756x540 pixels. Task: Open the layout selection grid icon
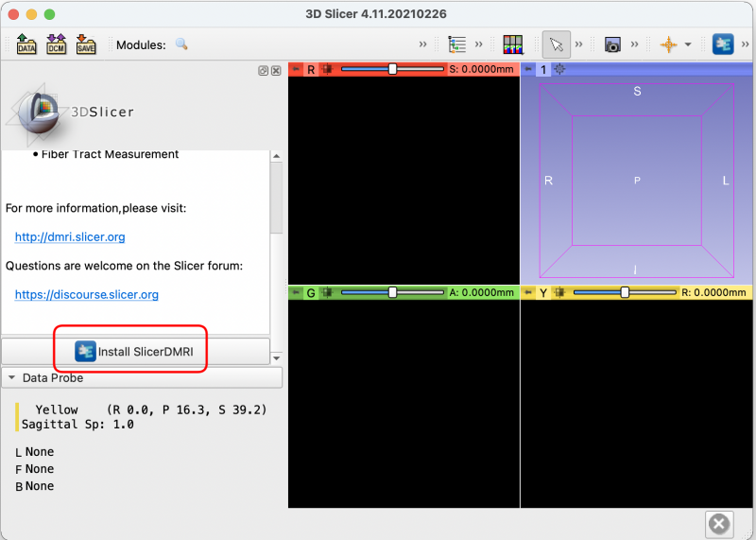(512, 44)
